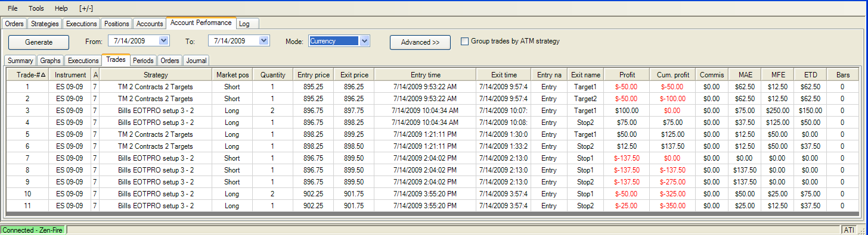The image size is (868, 235).
Task: Sort by the Entry time column header
Action: 425,75
